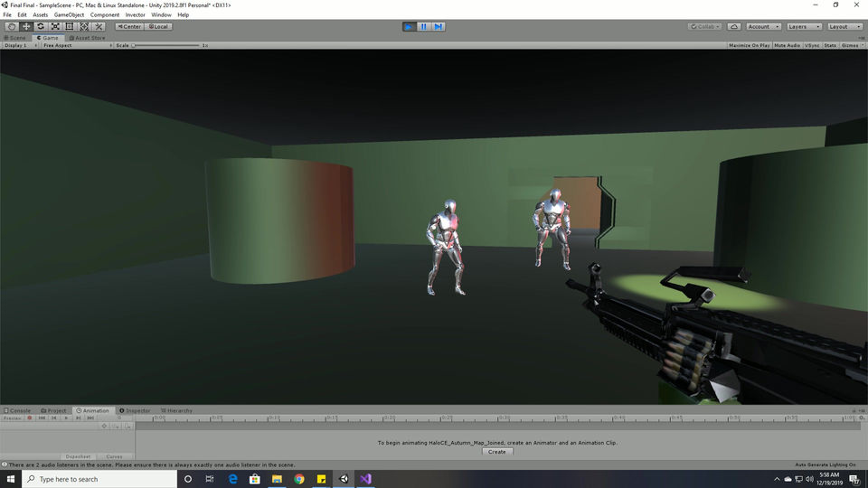Stop play mode with the Play button
868x488 pixels.
pyautogui.click(x=409, y=26)
